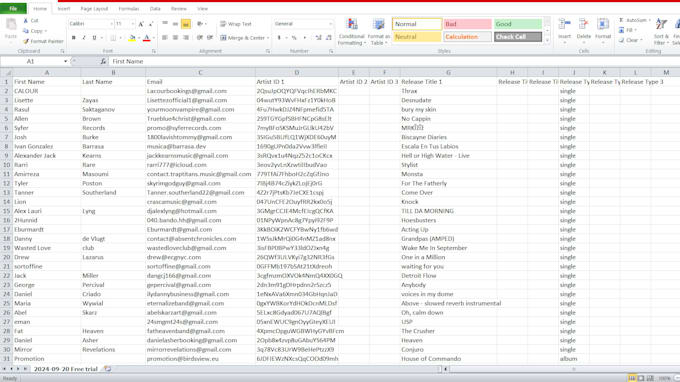Image resolution: width=680 pixels, height=382 pixels.
Task: Activate the Format Painter brush
Action: pos(43,41)
